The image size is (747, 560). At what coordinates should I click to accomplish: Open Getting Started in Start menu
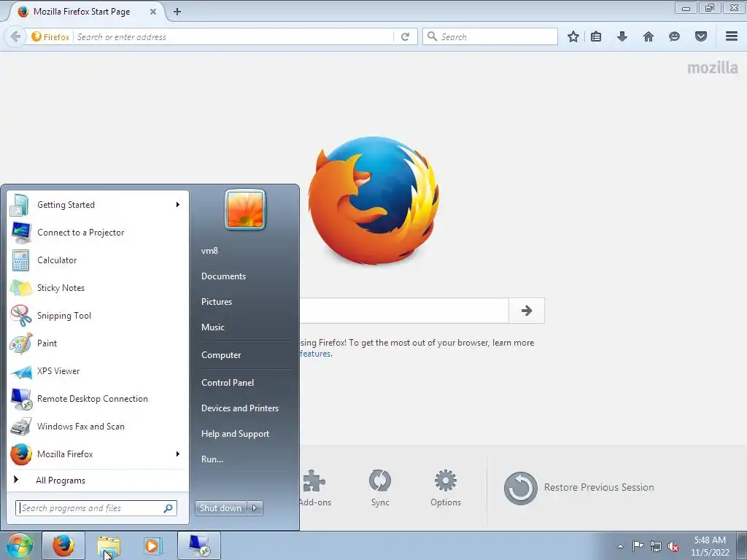click(98, 205)
